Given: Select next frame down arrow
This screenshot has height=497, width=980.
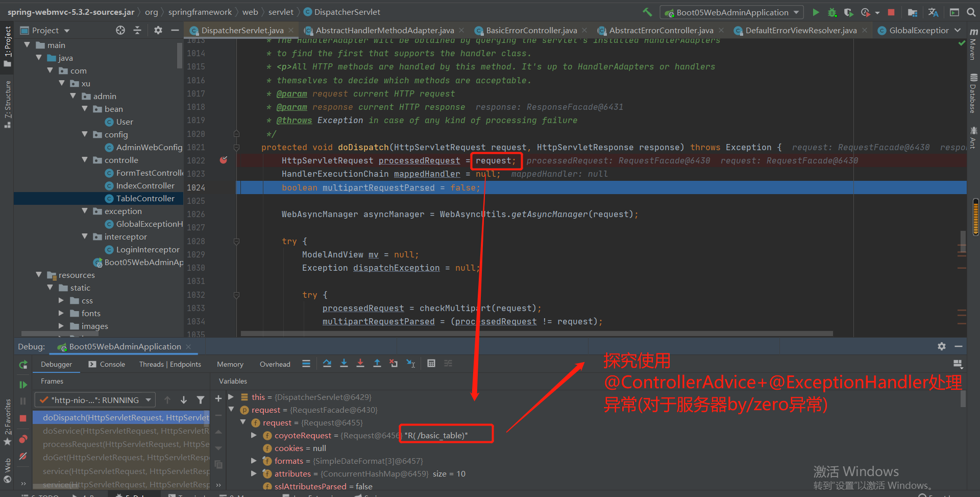Looking at the screenshot, I should tap(184, 400).
